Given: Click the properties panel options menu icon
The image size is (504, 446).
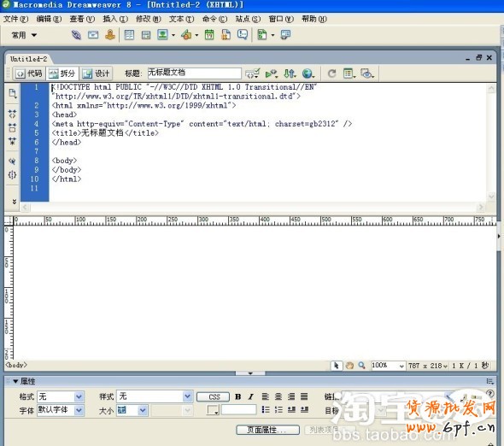Looking at the screenshot, I should pos(489,381).
